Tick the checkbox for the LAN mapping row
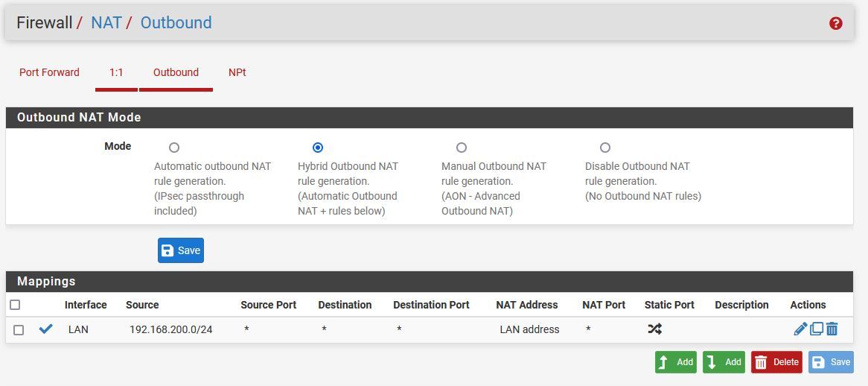Screen dimensions: 868x386 (x=19, y=329)
